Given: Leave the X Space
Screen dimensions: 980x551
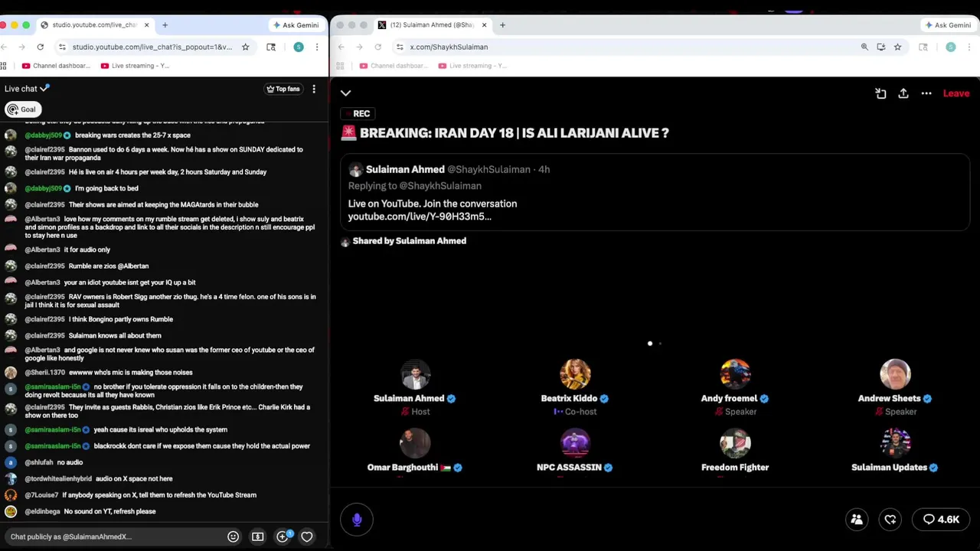Looking at the screenshot, I should (x=956, y=93).
